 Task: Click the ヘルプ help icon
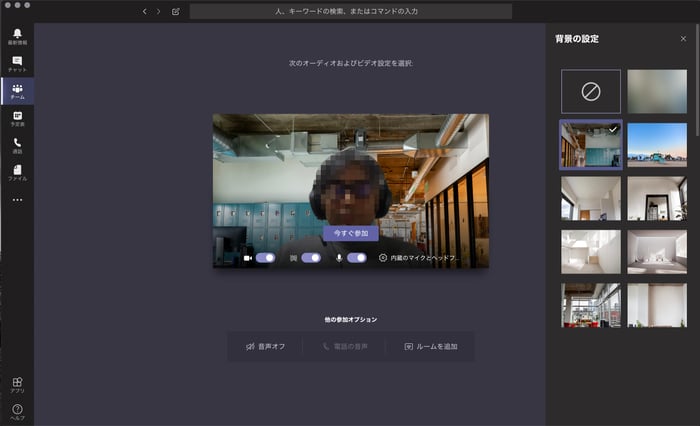pos(17,411)
